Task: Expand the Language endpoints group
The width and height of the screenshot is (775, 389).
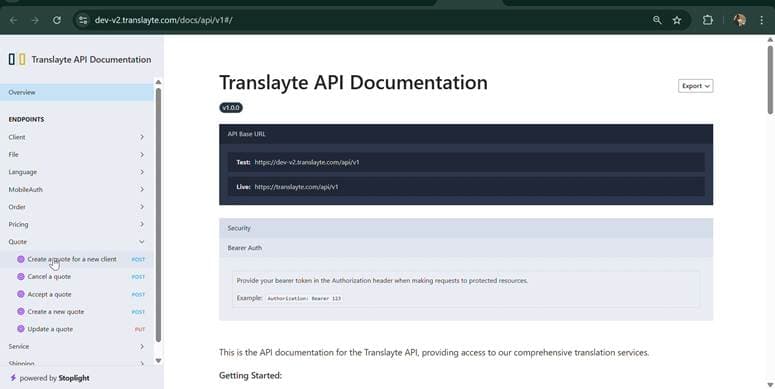Action: pyautogui.click(x=77, y=172)
